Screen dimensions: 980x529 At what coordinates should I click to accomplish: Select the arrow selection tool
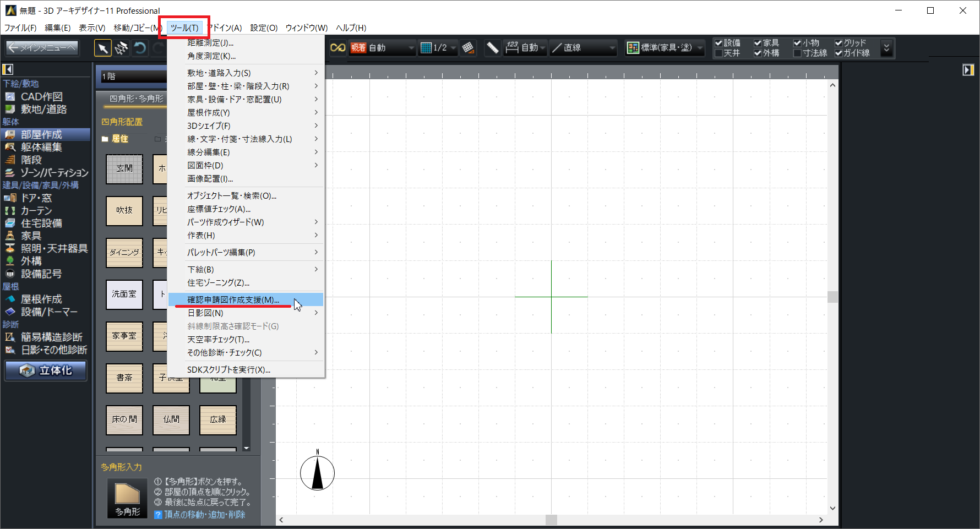click(x=102, y=48)
